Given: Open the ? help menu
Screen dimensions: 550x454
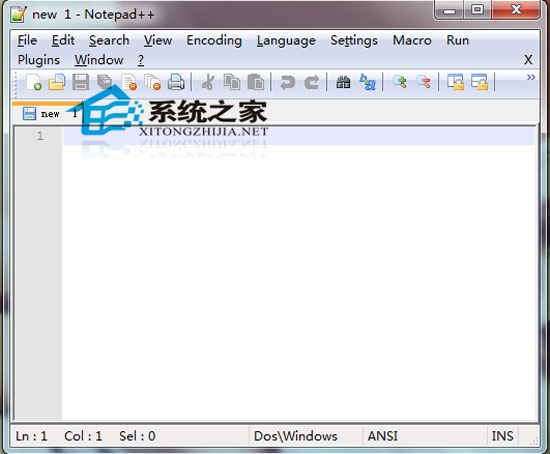Looking at the screenshot, I should coord(141,60).
